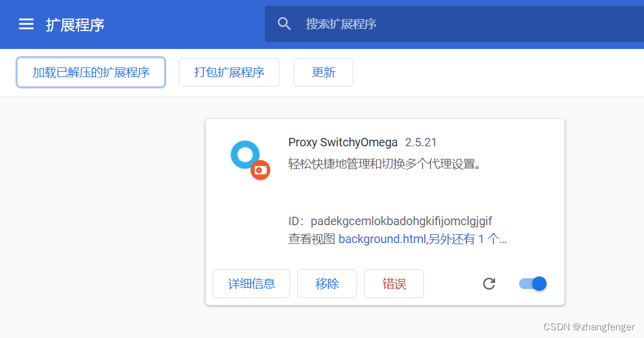This screenshot has width=644, height=338.
Task: Open the 错误 errors page
Action: 394,284
